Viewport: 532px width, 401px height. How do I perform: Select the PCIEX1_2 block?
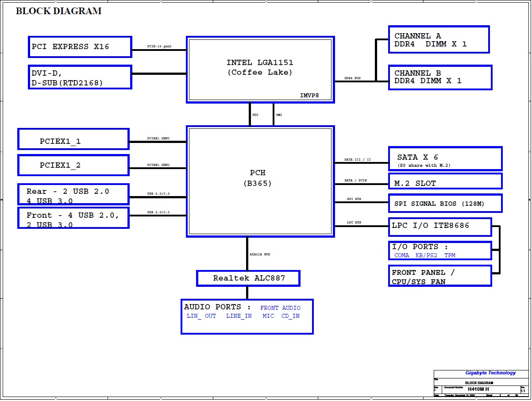click(73, 165)
